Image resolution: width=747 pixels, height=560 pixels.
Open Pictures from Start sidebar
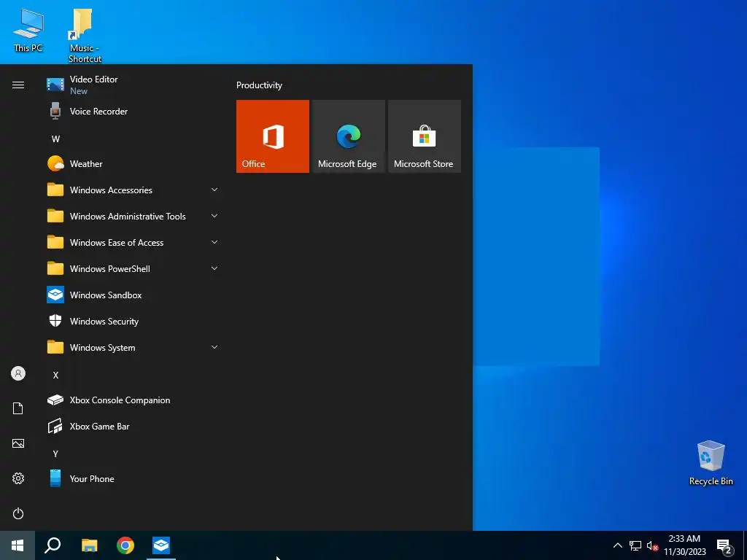coord(18,443)
